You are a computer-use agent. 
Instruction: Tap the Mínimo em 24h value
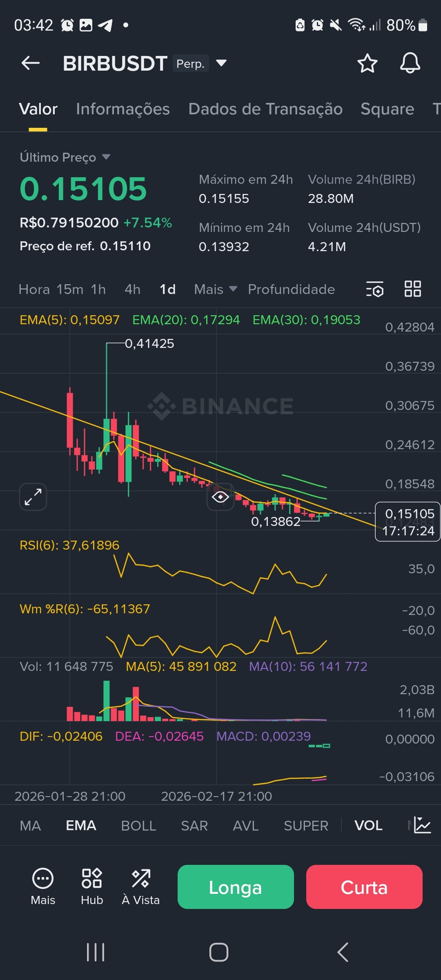tap(224, 247)
